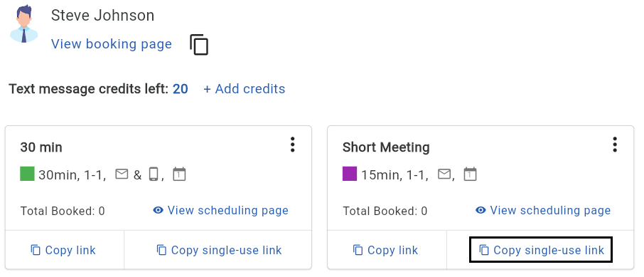Click phone icon on 30 min card
Viewport: 644px width, 277px height.
coord(154,174)
